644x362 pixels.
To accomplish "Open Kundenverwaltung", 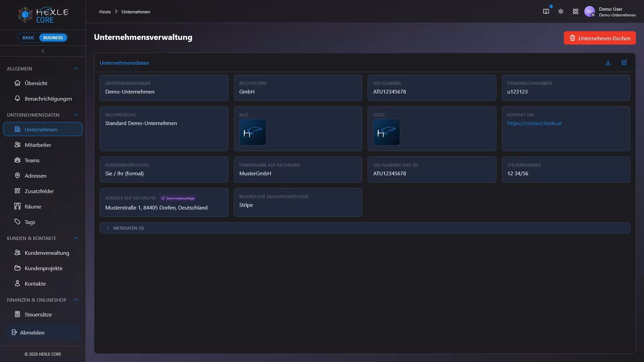I will (43, 253).
